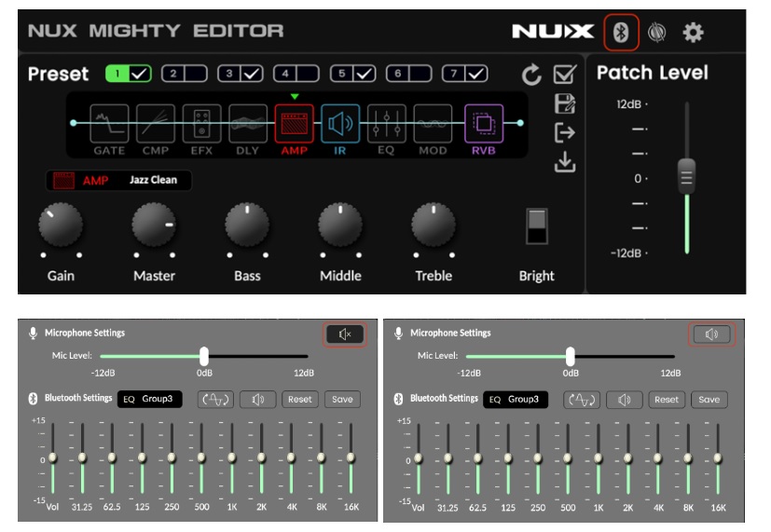771x532 pixels.
Task: Click speaker icon in right Bluetooth Settings row
Action: [624, 400]
